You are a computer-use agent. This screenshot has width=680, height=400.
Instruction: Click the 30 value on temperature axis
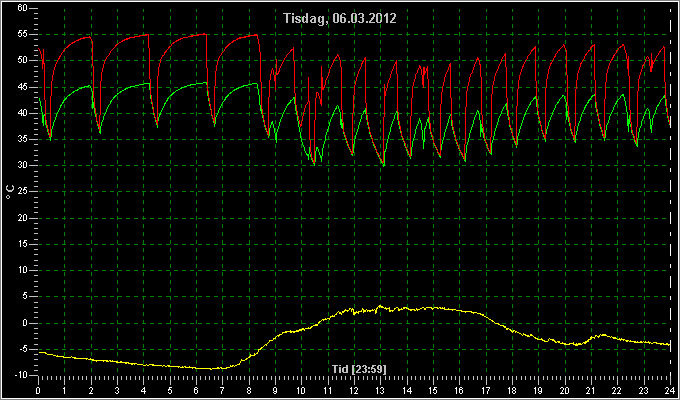[23, 165]
